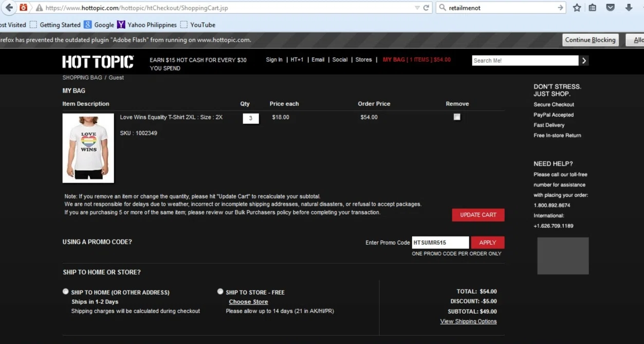Select Ship to Store - Free radio button

pos(220,292)
